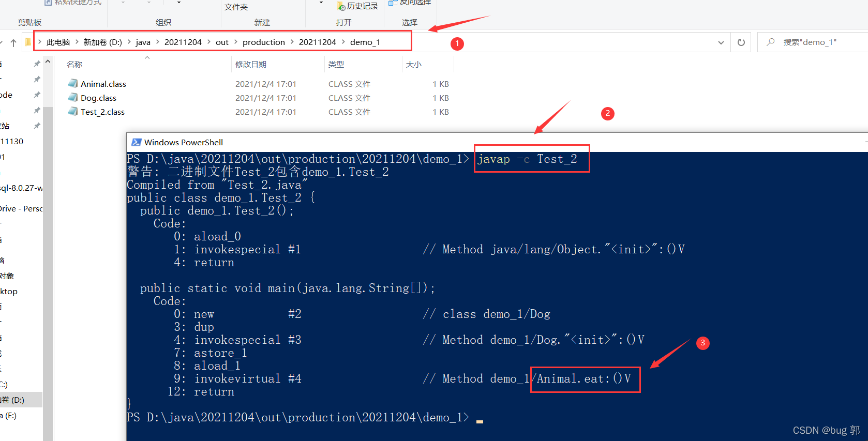Select the Test_2.class file name
This screenshot has width=868, height=441.
click(102, 112)
